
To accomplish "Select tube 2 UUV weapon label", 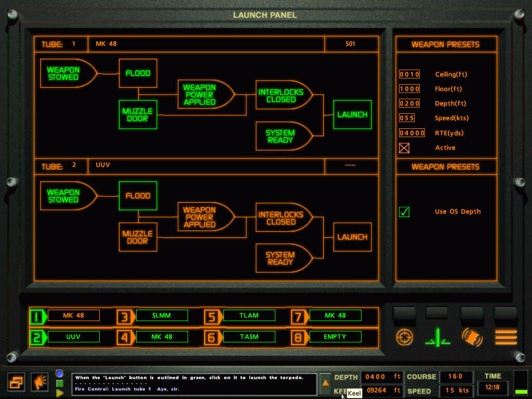I will pos(73,337).
